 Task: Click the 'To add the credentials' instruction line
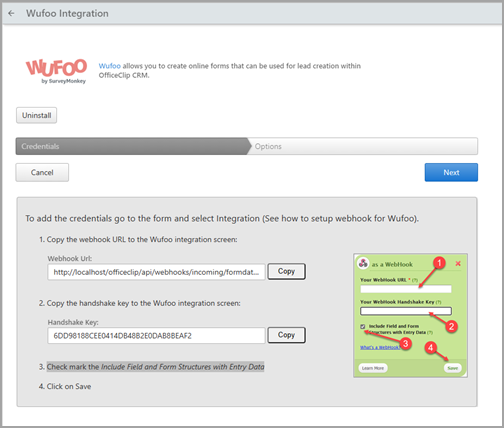click(x=222, y=218)
